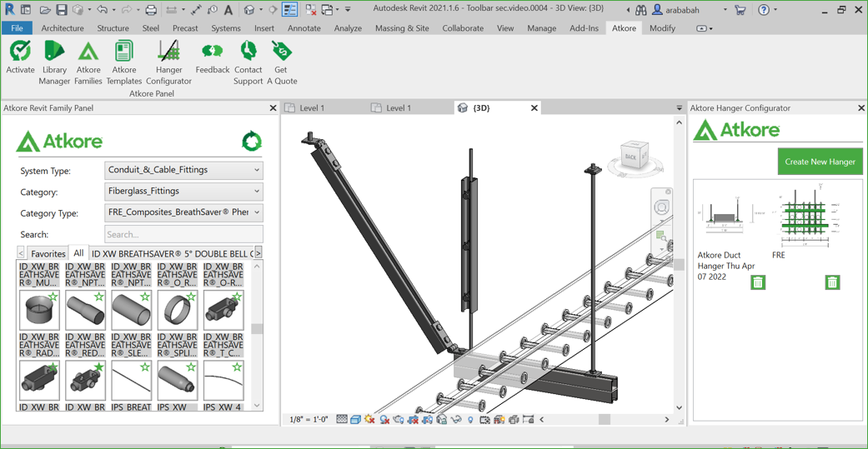Open the first Level 1 view tab

(x=312, y=108)
